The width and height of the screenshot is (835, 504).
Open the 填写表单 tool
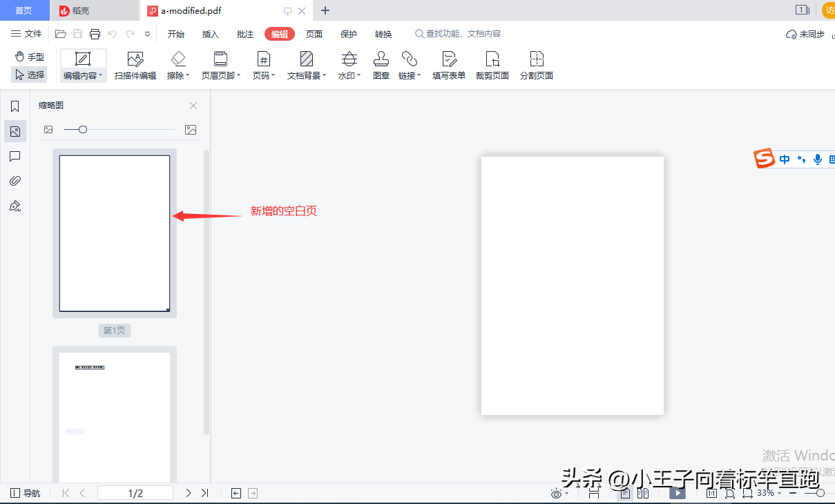449,66
